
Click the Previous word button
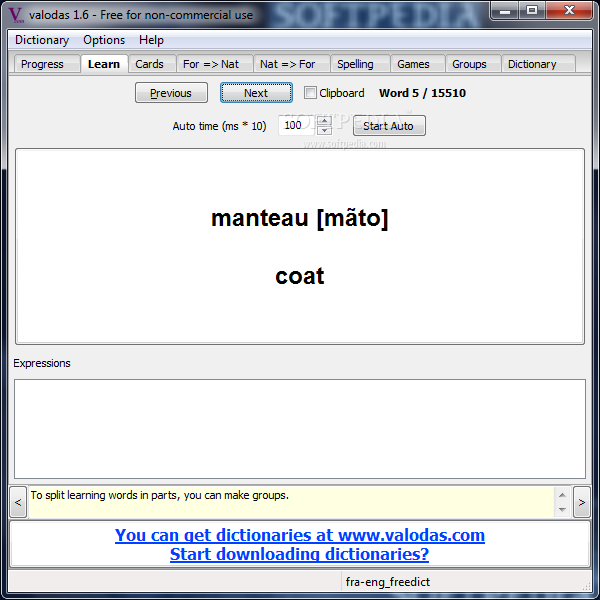171,93
